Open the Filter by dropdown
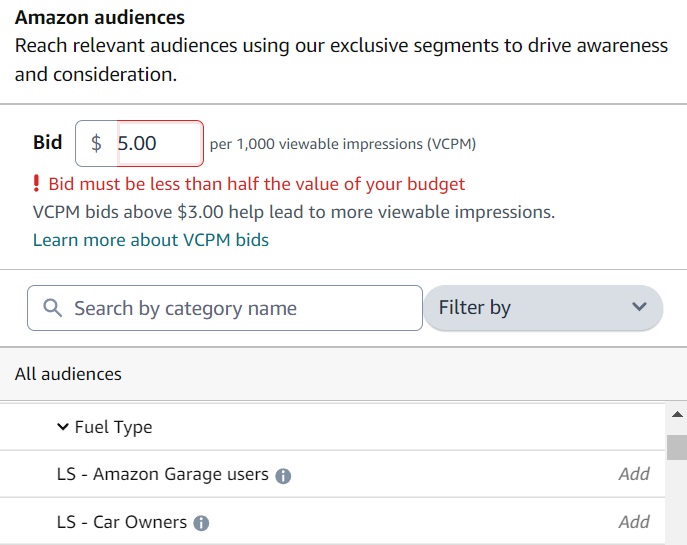 coord(542,308)
